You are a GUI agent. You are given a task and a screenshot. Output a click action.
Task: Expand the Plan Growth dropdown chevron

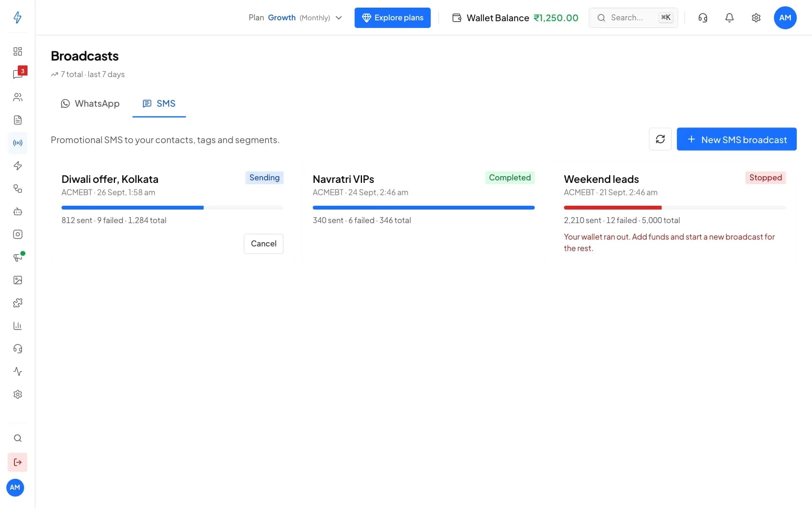tap(339, 18)
